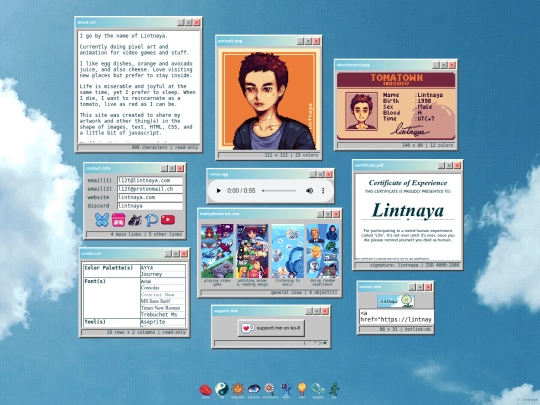540x405 pixels.
Task: Seek along the voice.ogg progress bar
Action: coord(279,190)
